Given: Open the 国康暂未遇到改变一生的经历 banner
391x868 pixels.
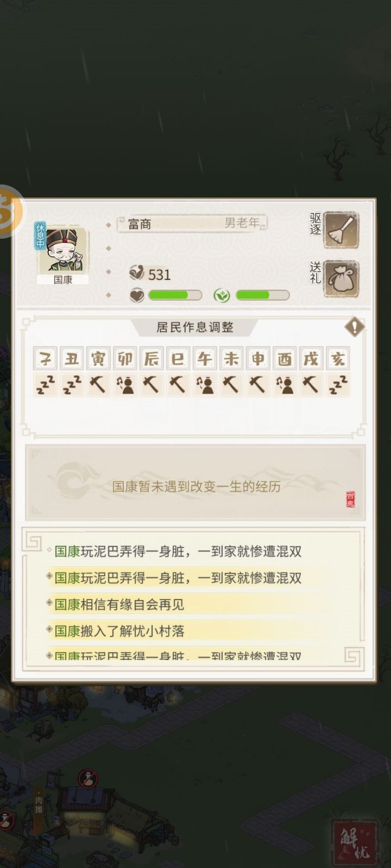Looking at the screenshot, I should [195, 483].
